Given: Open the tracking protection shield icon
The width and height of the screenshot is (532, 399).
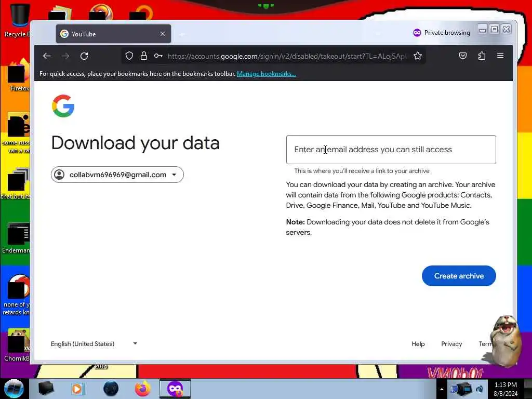Looking at the screenshot, I should tap(129, 56).
